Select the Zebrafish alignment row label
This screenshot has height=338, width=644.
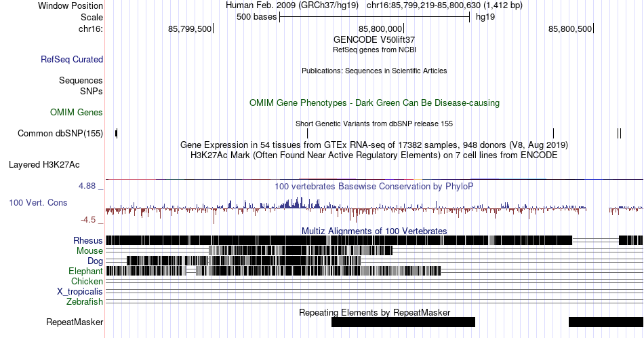click(85, 301)
